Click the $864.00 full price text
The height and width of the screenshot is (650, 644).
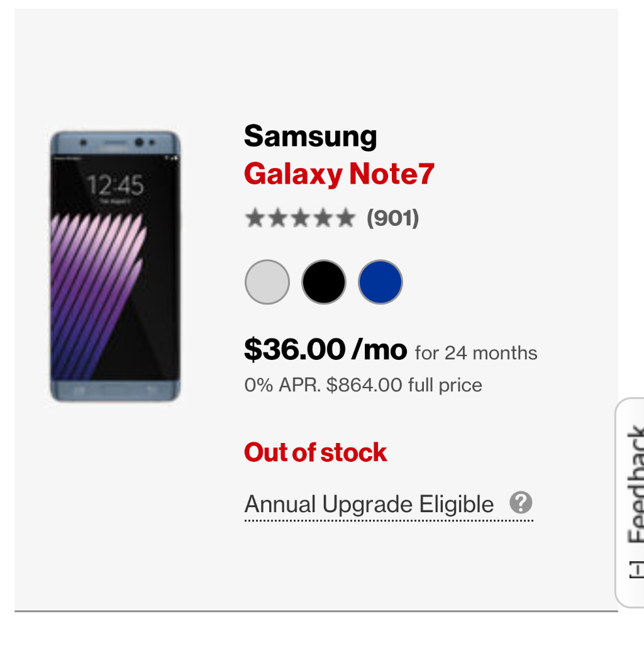click(x=404, y=385)
